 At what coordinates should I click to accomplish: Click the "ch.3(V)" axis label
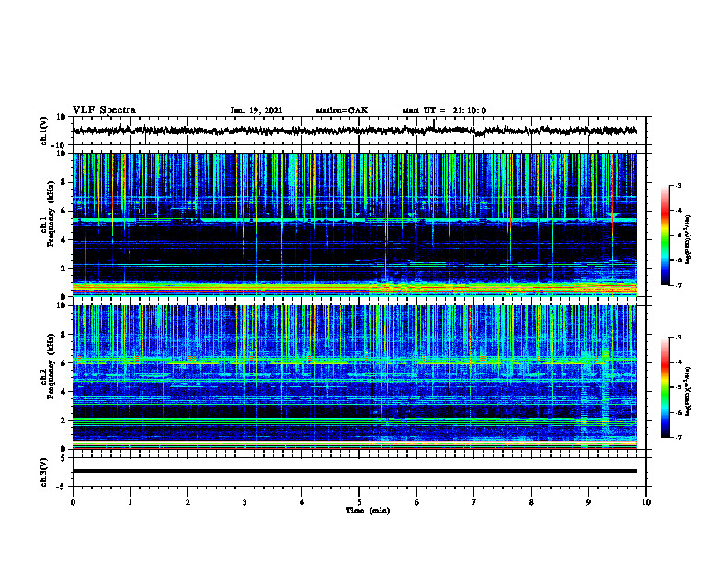coord(44,472)
